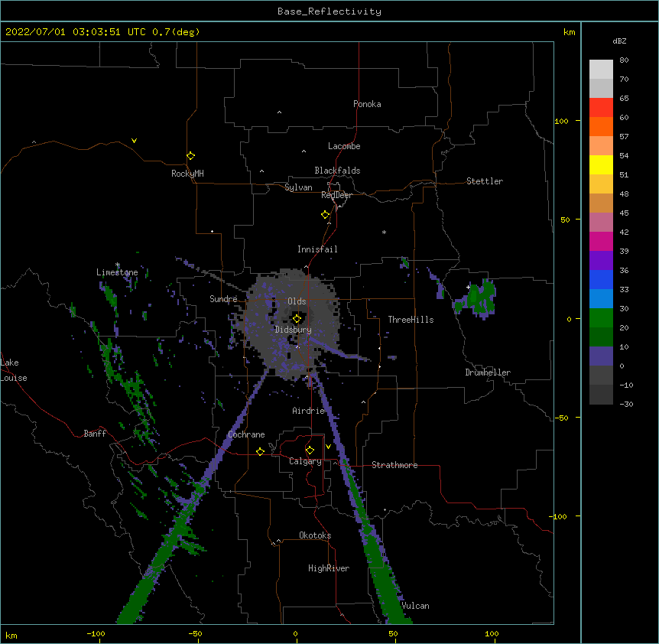This screenshot has width=659, height=644.
Task: Click the white asterisk marker east of Innisfail
Action: point(384,233)
